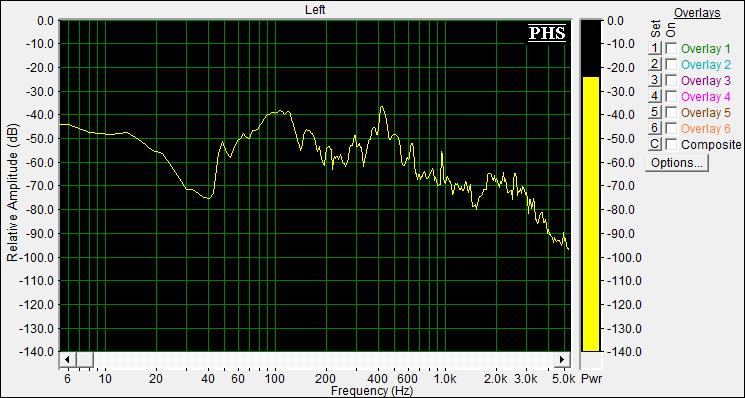Click the yellow Pwr level meter bar
Viewport: 745px width, 398px height.
tap(591, 214)
